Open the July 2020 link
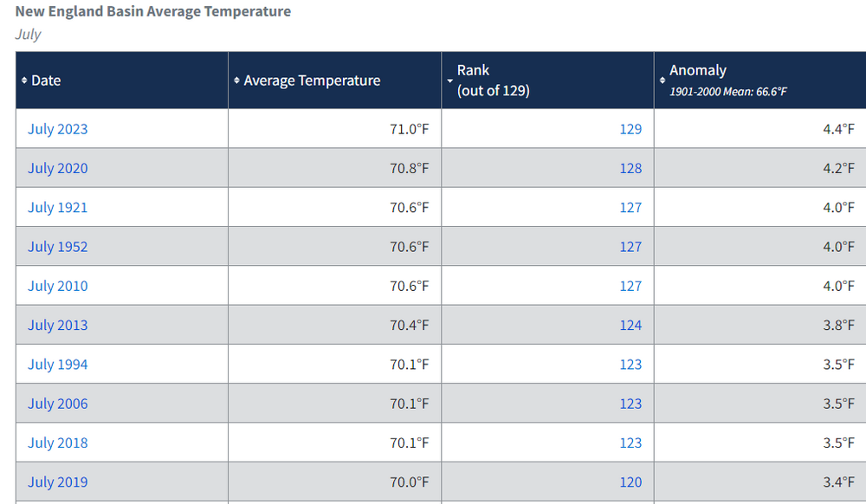 click(x=58, y=168)
